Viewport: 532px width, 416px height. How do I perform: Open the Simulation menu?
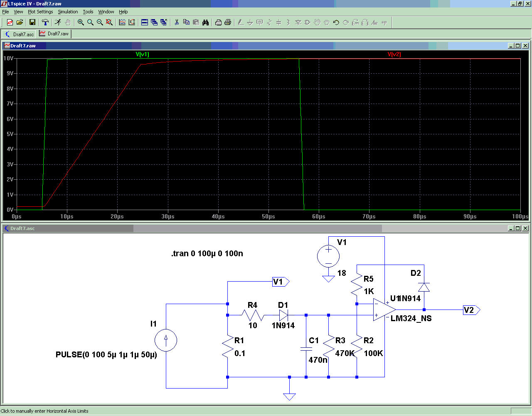pos(68,12)
